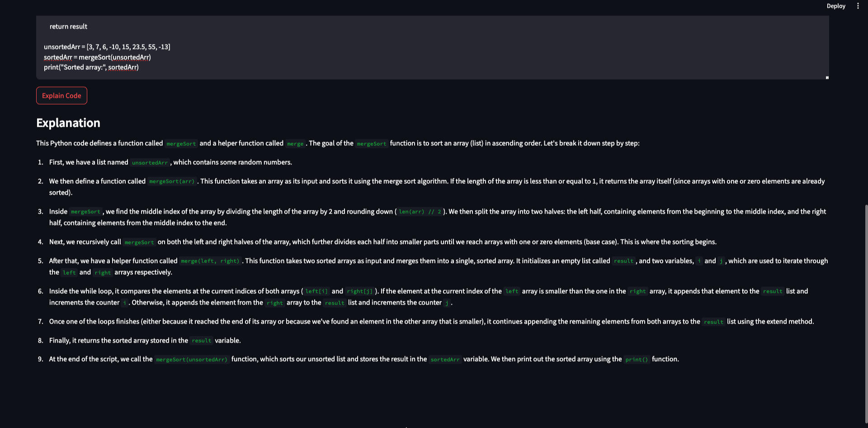Click the 'sortedArr' code tag in step 9

tap(445, 360)
